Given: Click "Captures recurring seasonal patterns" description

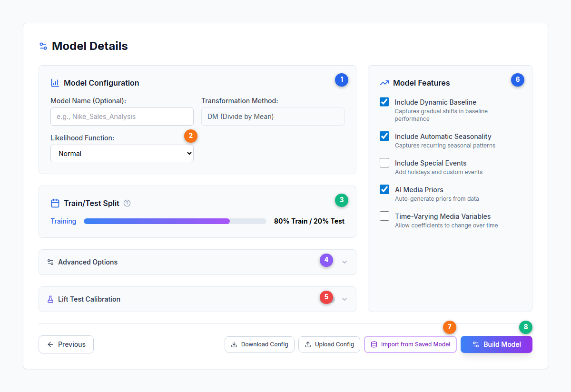Looking at the screenshot, I should tap(445, 146).
